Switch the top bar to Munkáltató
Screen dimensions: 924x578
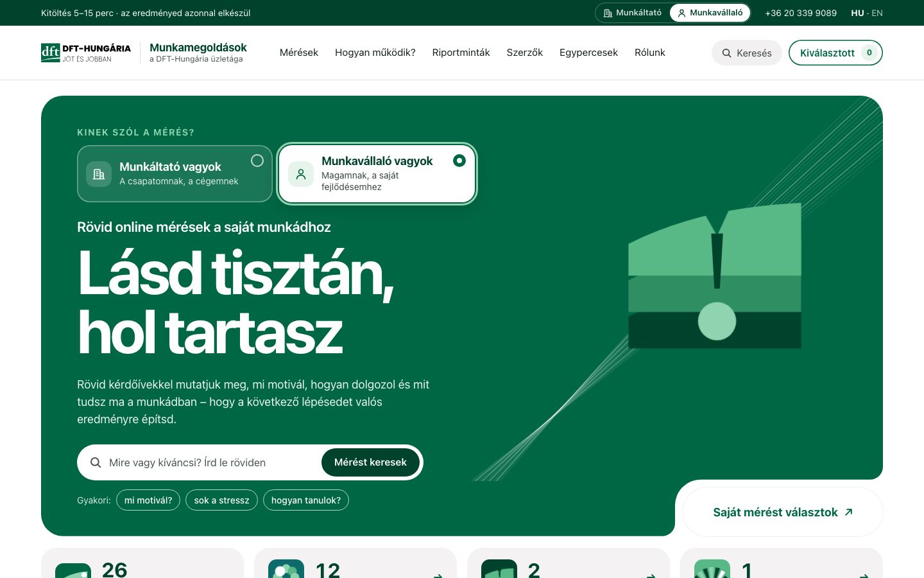tap(633, 13)
